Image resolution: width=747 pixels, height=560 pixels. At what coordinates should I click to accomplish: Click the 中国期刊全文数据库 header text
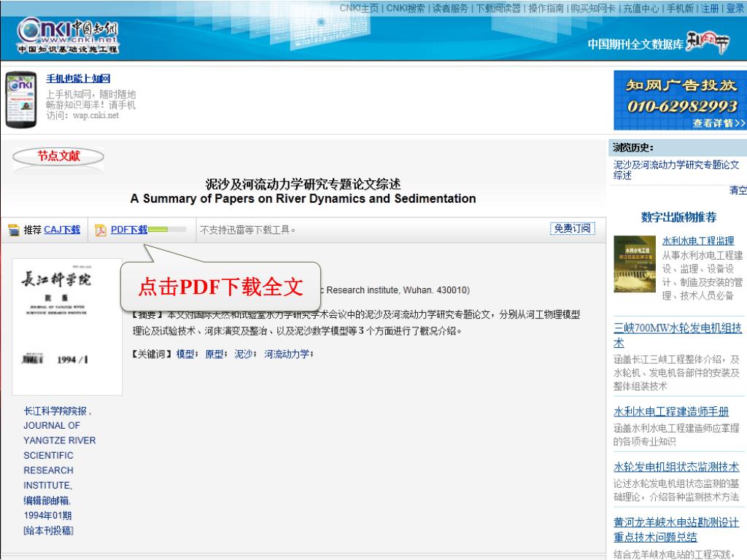coord(635,44)
